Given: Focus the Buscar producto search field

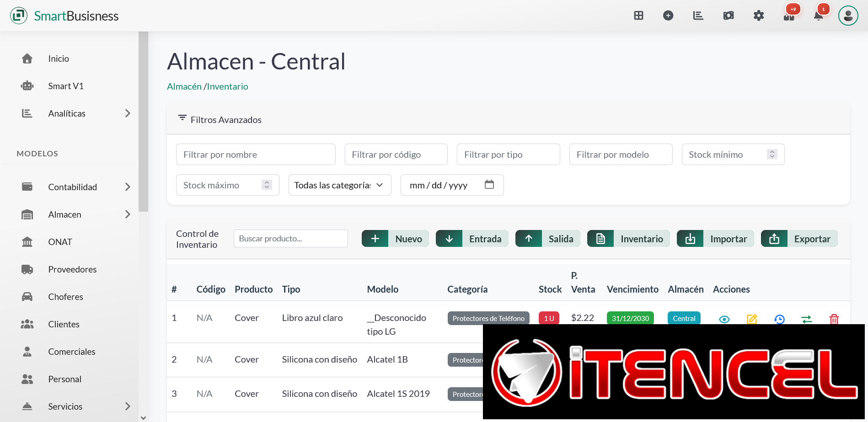Looking at the screenshot, I should click(x=290, y=239).
